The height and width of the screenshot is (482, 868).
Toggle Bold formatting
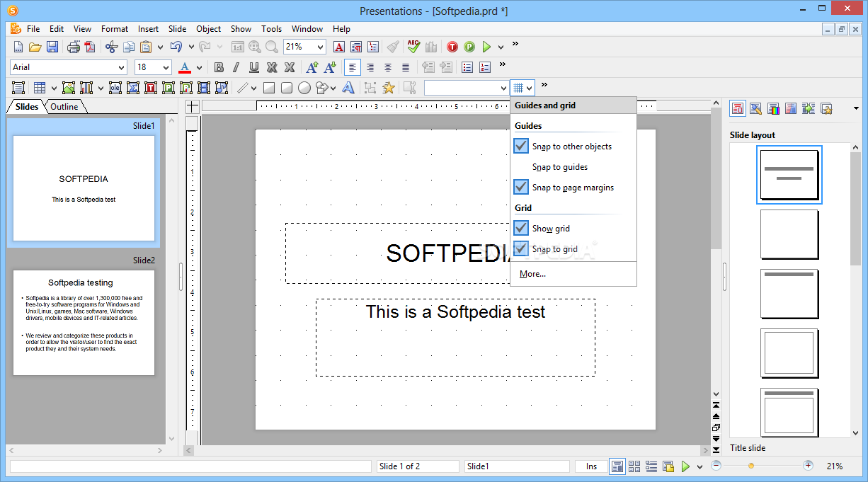point(219,67)
